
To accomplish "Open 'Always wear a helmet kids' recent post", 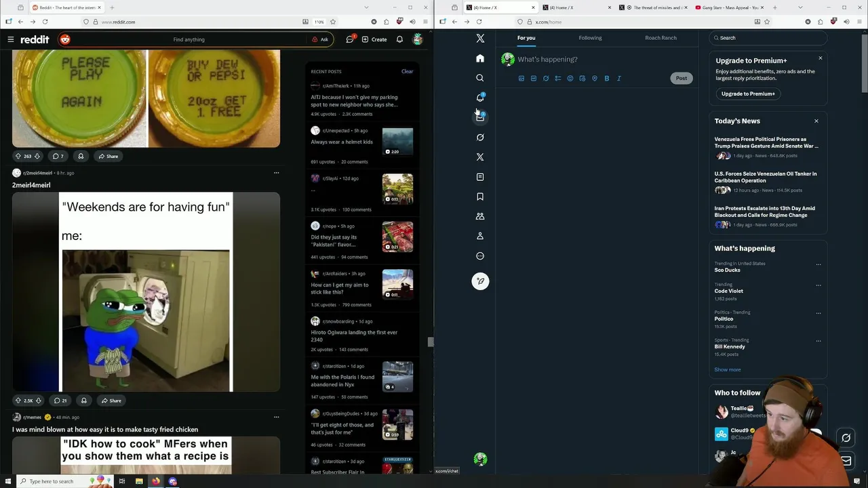I will point(342,142).
